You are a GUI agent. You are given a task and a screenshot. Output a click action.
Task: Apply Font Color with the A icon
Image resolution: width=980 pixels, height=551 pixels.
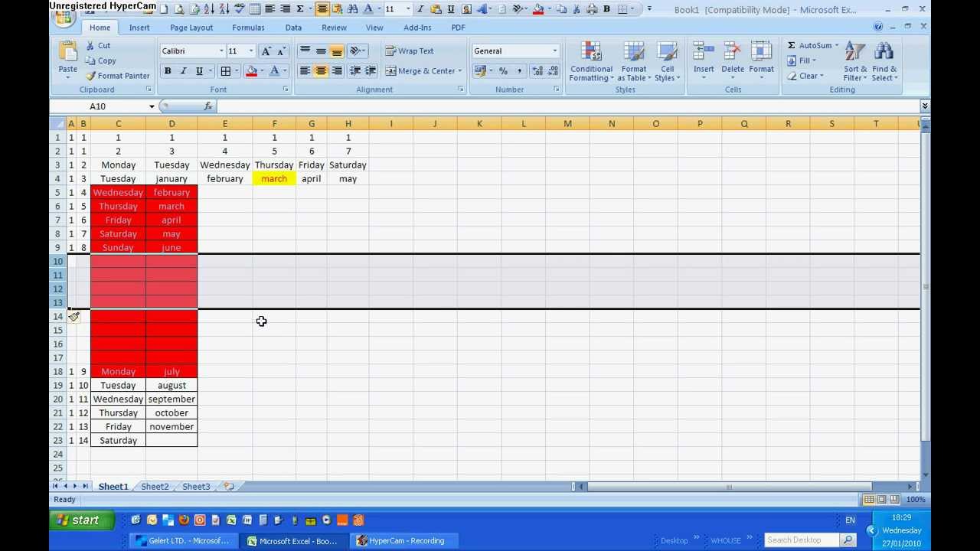[x=274, y=71]
